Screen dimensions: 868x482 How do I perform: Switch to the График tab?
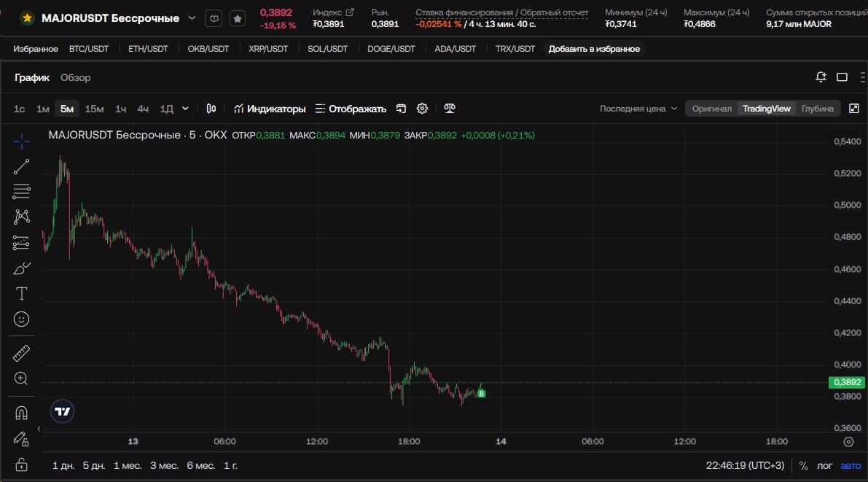32,77
